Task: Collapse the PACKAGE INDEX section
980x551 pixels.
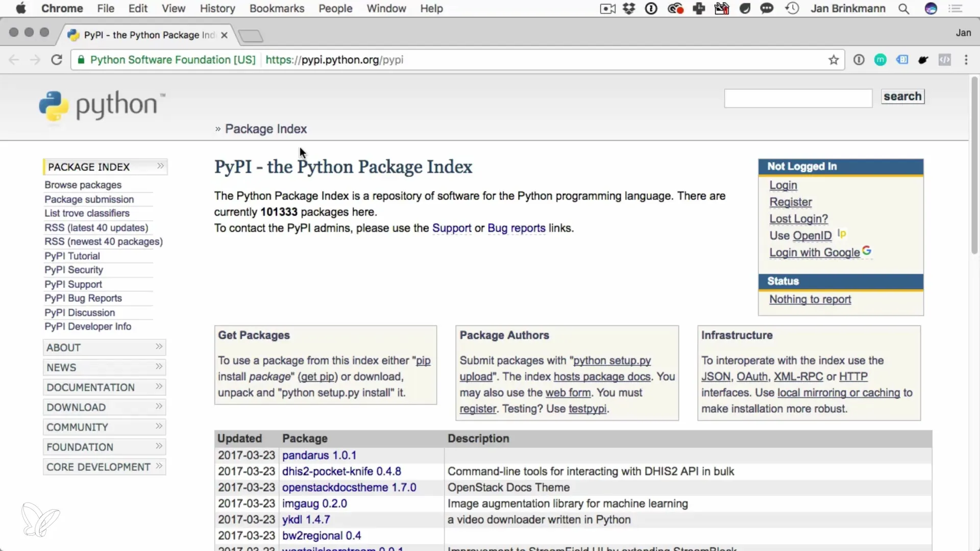Action: coord(105,167)
